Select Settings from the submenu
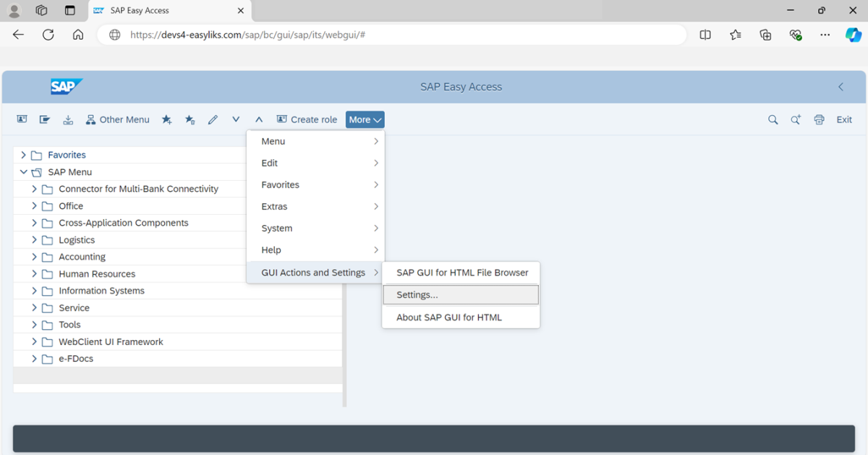Viewport: 868px width, 455px height. tap(460, 294)
